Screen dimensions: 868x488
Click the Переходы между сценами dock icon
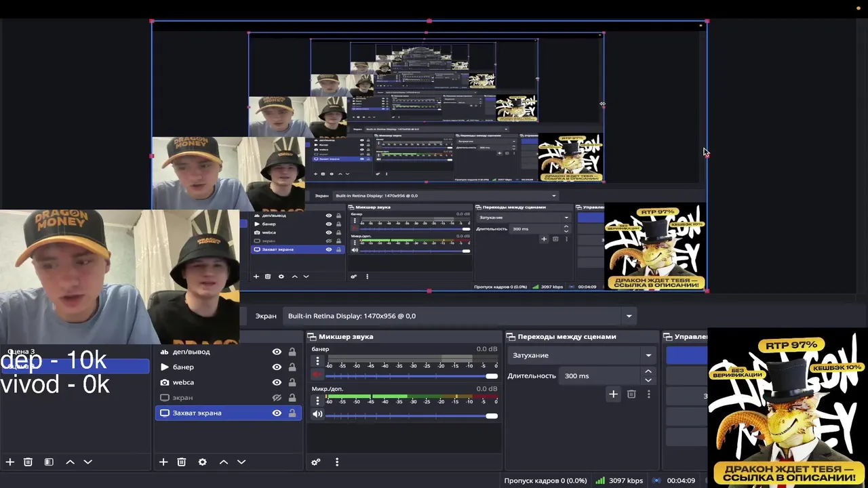pos(511,337)
